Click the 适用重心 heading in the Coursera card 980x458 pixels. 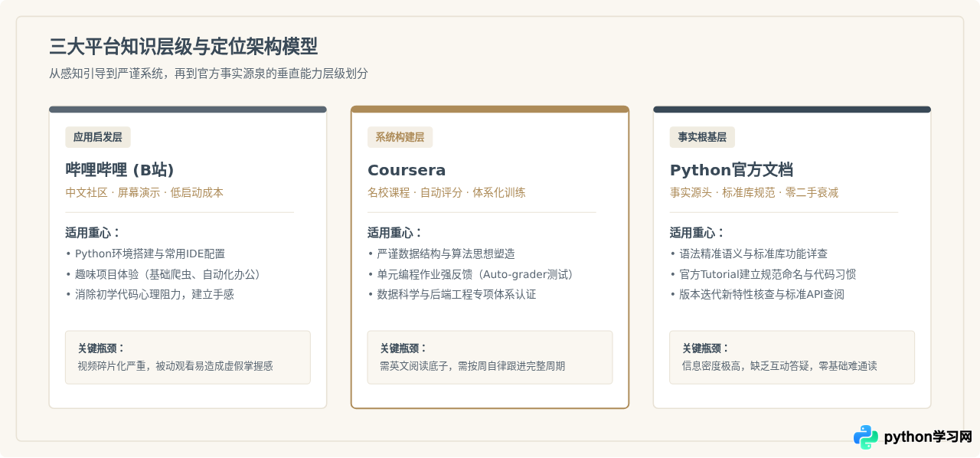[x=395, y=233]
